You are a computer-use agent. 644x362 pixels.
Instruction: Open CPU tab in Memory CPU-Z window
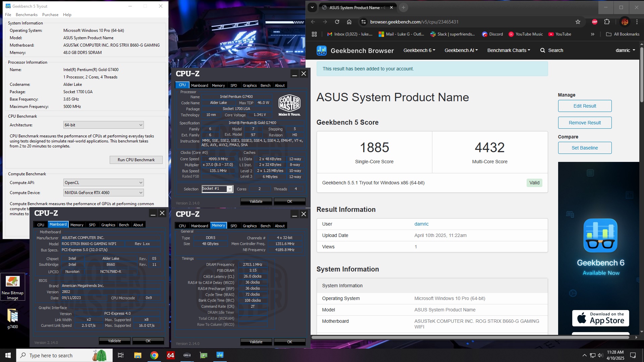[182, 226]
